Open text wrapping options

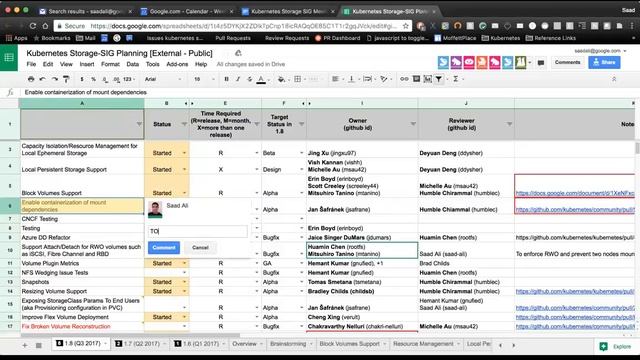tap(367, 79)
